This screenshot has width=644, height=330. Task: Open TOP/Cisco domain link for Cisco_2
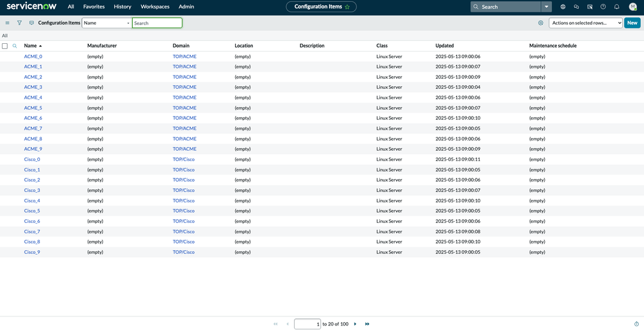(184, 180)
